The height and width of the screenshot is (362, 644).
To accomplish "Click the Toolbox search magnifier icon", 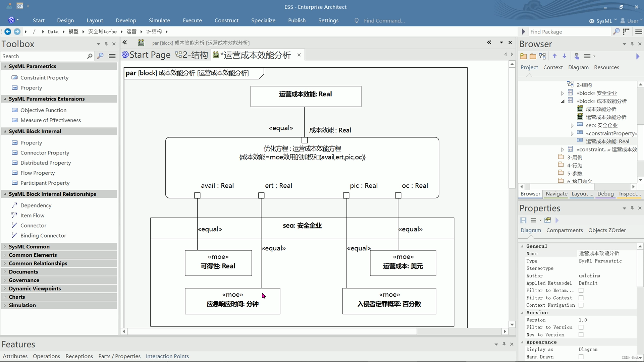I will tap(90, 56).
